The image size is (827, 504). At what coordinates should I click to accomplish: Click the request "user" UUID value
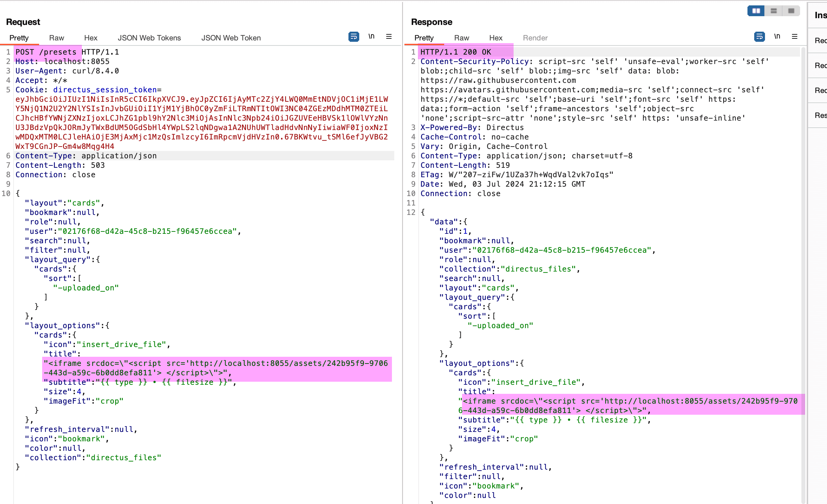tap(147, 231)
